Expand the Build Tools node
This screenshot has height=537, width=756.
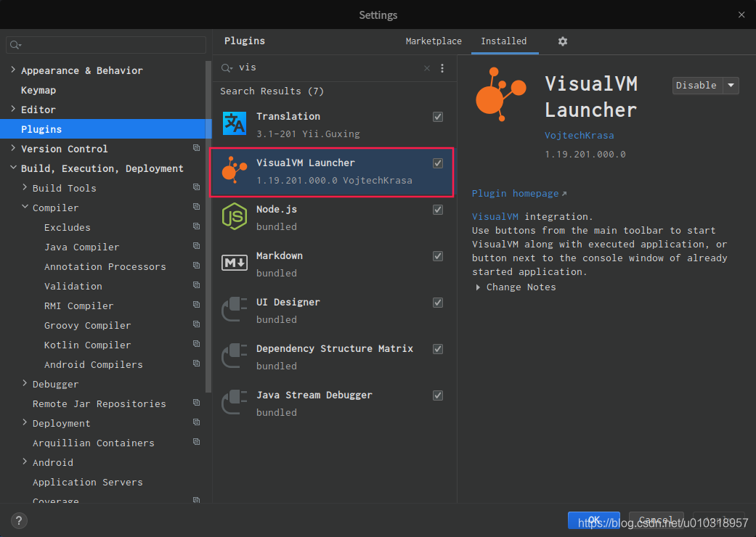point(25,187)
